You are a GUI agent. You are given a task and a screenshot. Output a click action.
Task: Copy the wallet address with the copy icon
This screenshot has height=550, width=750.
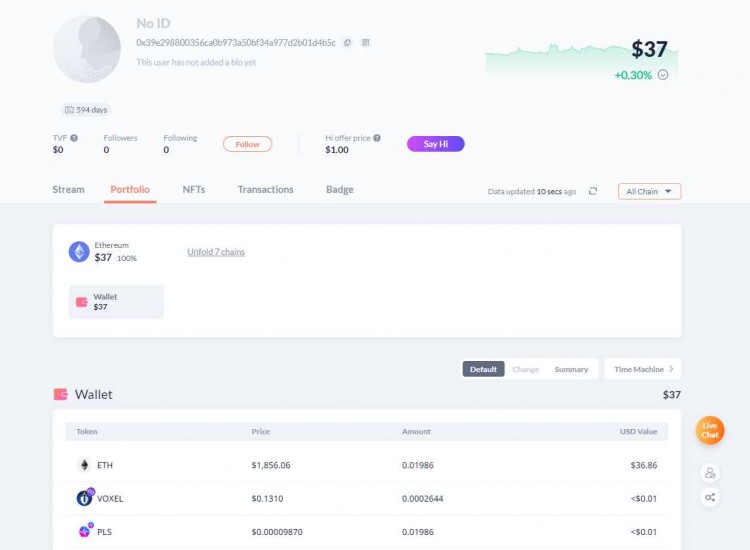point(347,43)
